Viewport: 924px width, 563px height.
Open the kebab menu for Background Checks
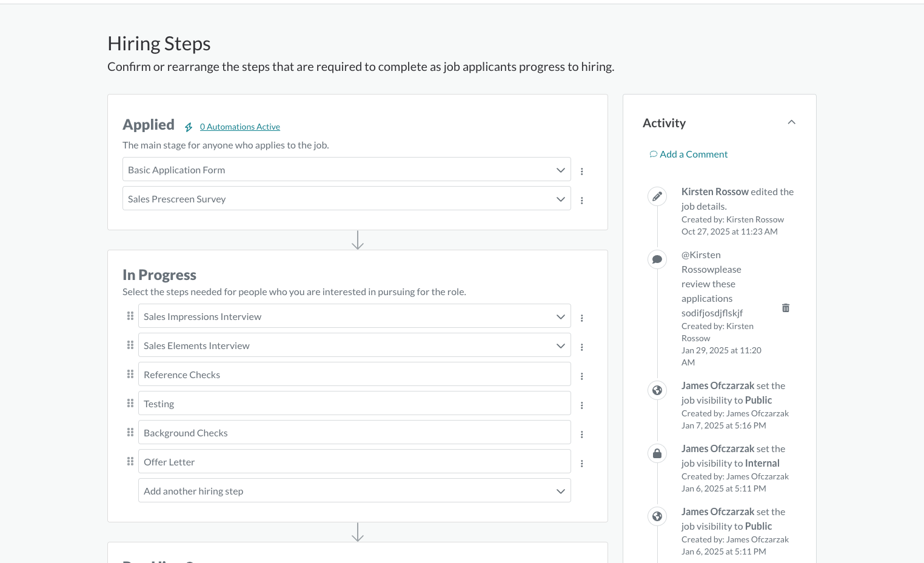coord(582,435)
